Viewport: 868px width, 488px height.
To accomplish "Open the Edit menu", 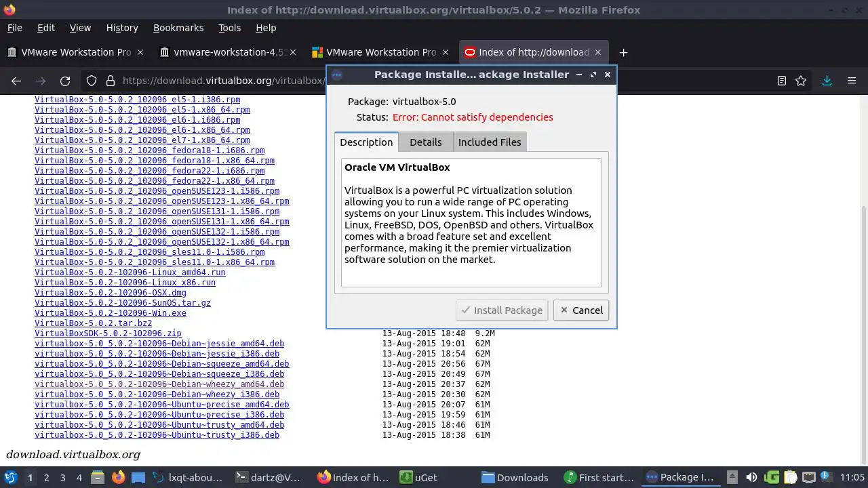I will pyautogui.click(x=46, y=28).
